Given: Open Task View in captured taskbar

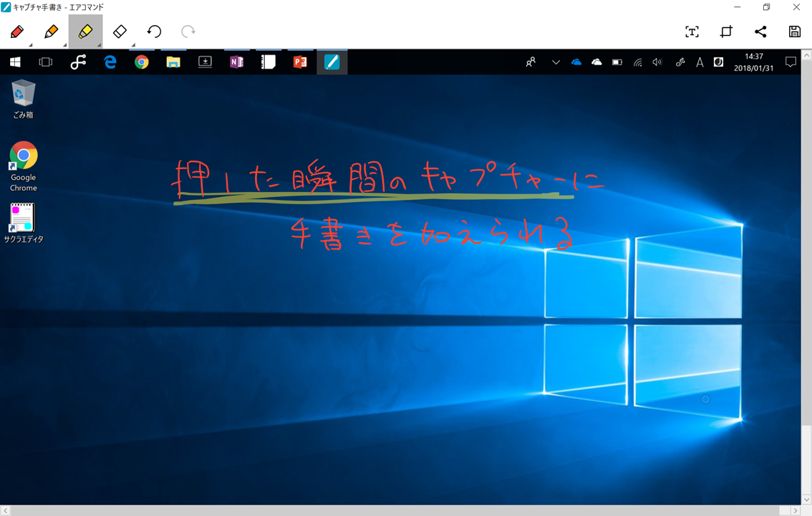Looking at the screenshot, I should tap(46, 62).
